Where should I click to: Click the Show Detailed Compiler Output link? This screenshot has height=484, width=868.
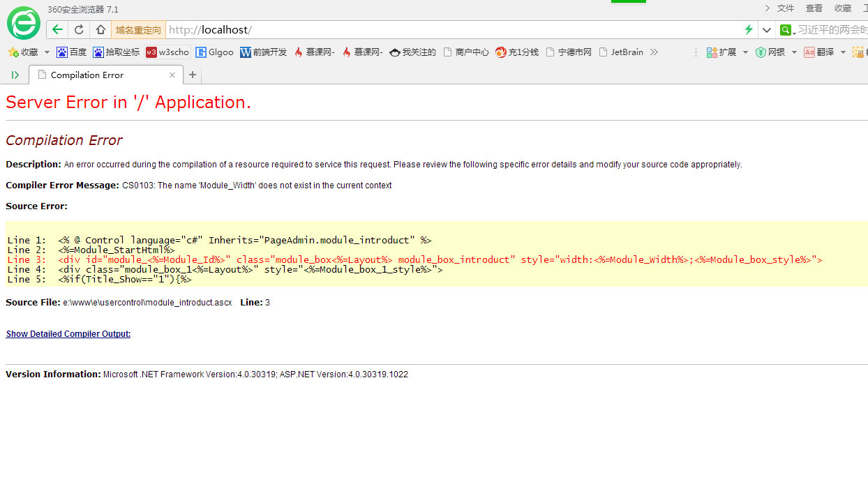coord(68,334)
